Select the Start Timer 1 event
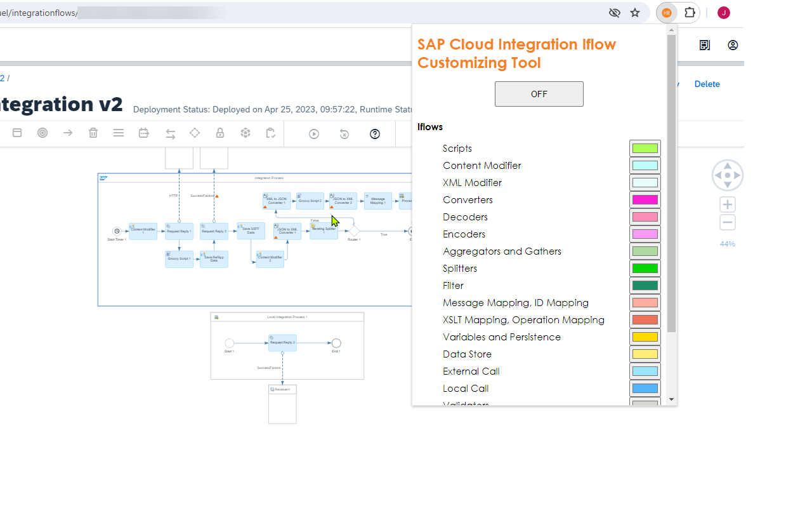This screenshot has width=812, height=508. point(117,231)
